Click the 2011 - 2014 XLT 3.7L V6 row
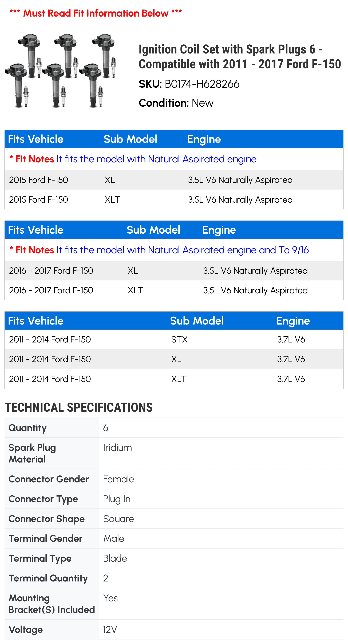 (x=174, y=379)
